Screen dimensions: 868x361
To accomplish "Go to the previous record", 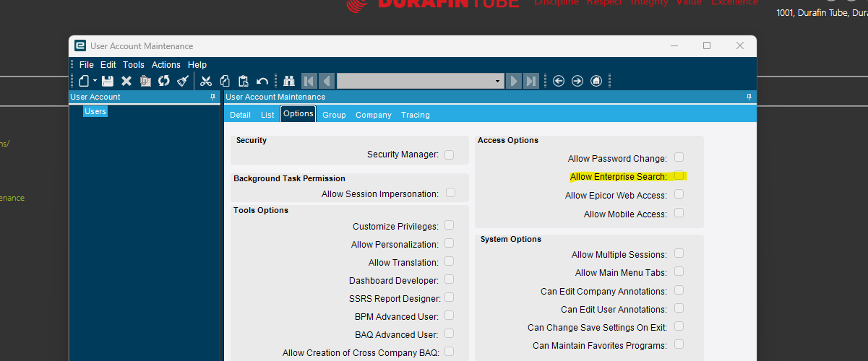I will [326, 81].
